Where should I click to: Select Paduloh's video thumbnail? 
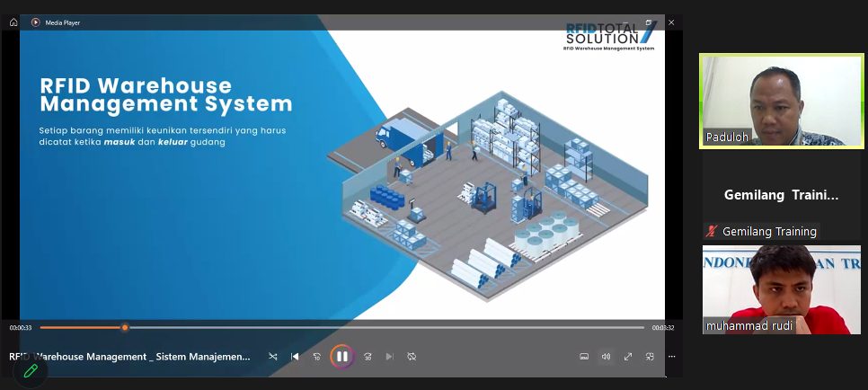(x=781, y=101)
